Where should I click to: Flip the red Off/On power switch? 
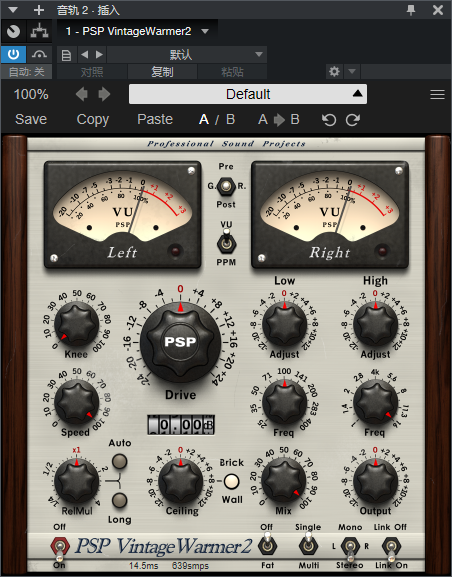[60, 548]
